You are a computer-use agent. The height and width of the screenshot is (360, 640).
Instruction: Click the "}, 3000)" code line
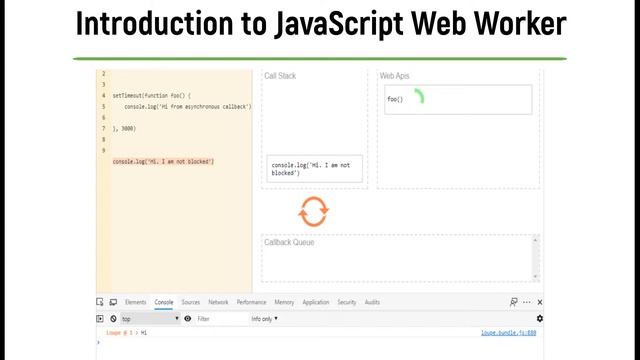pyautogui.click(x=124, y=129)
